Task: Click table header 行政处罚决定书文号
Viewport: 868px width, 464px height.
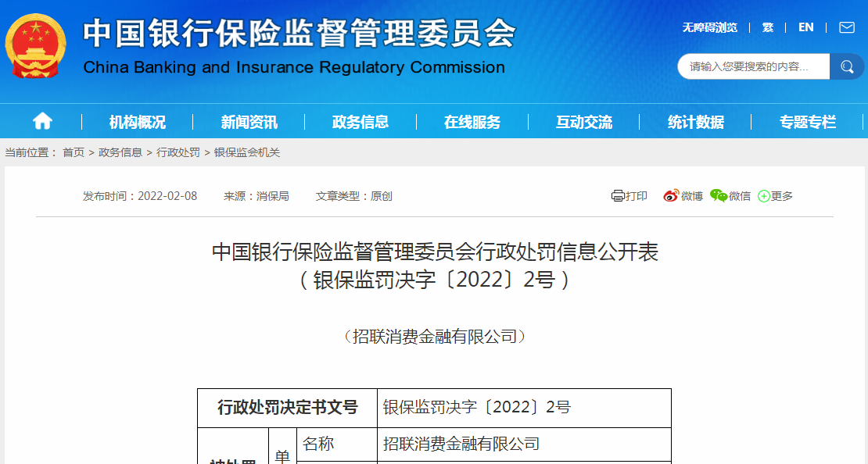Action: (287, 408)
